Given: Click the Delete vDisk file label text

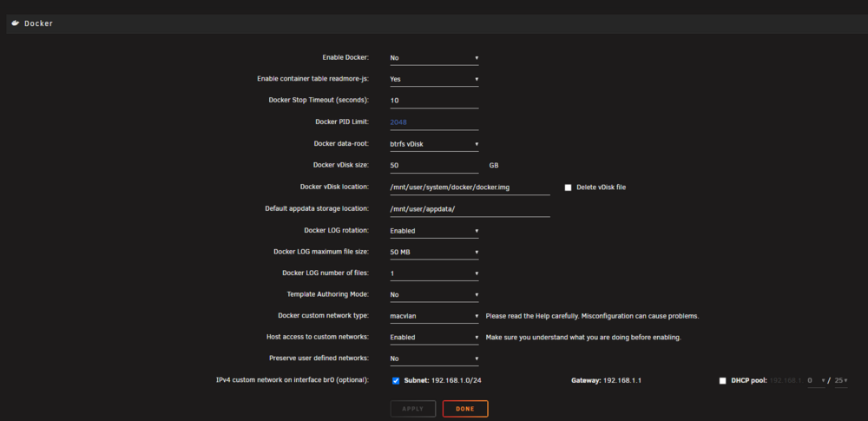Looking at the screenshot, I should [x=602, y=187].
